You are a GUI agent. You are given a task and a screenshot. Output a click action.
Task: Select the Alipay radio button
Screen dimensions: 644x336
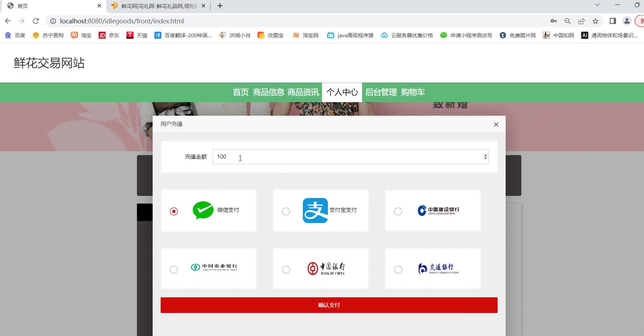(286, 211)
